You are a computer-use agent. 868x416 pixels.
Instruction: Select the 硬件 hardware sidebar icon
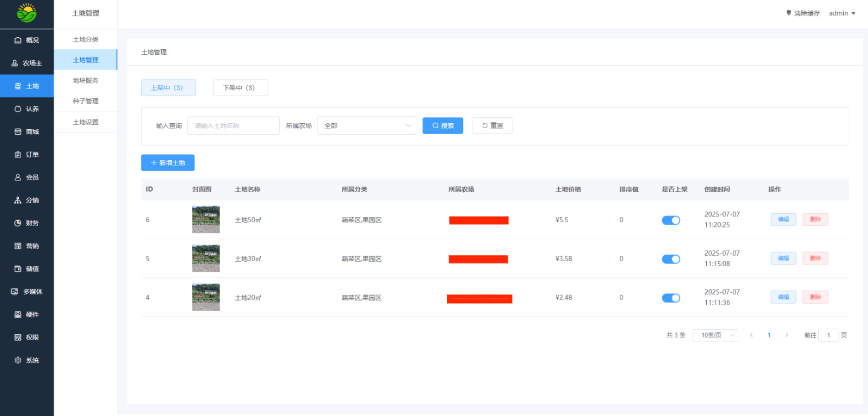pos(18,314)
